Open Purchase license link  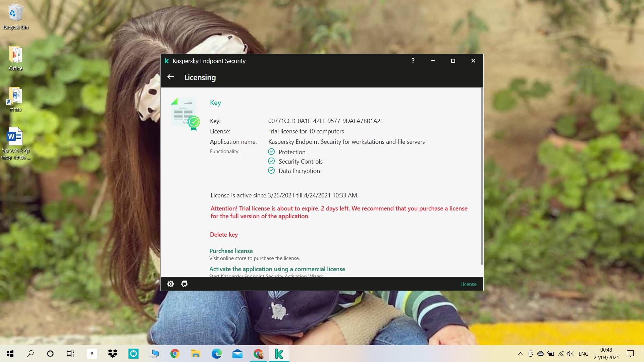(x=231, y=251)
